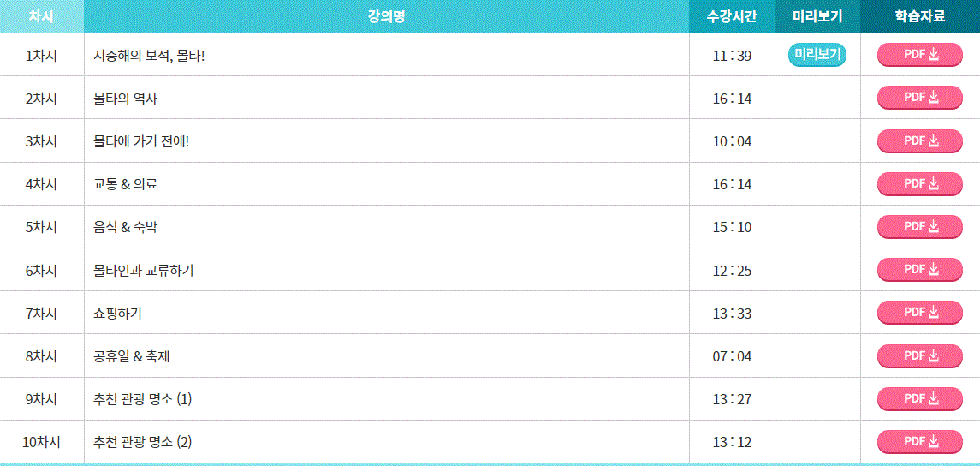
Task: Download PDF for 몰타의 역사 lesson
Action: click(x=920, y=98)
